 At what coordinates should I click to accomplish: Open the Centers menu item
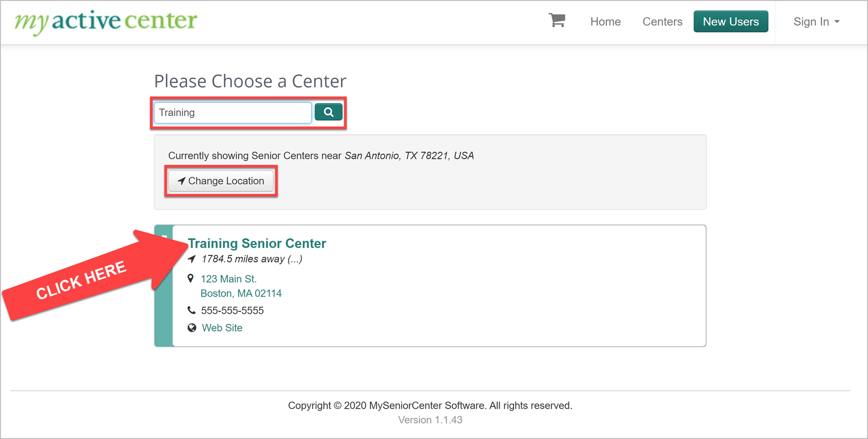tap(662, 22)
